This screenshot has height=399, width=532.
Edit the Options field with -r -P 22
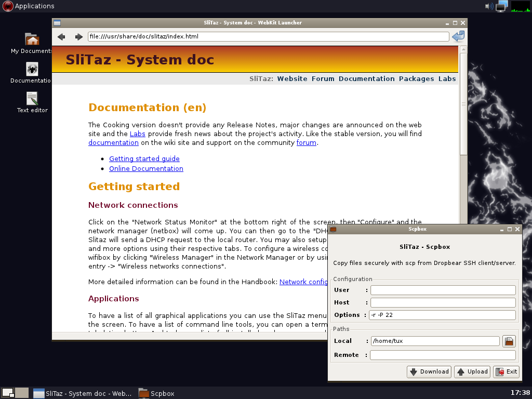tap(442, 315)
